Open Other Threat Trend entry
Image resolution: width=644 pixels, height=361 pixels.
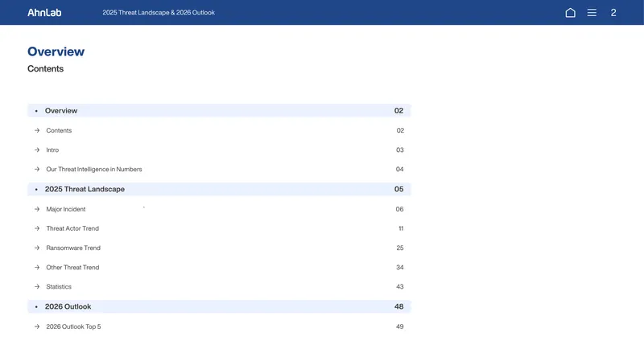(72, 268)
